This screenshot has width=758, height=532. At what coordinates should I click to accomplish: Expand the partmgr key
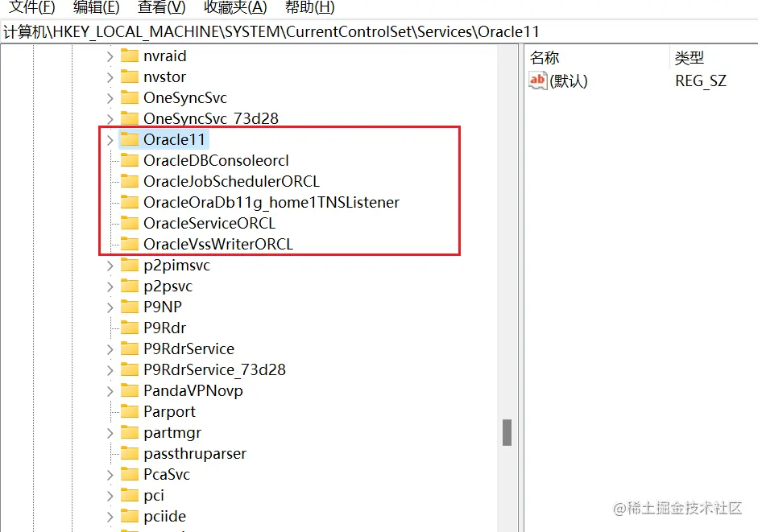(x=110, y=433)
